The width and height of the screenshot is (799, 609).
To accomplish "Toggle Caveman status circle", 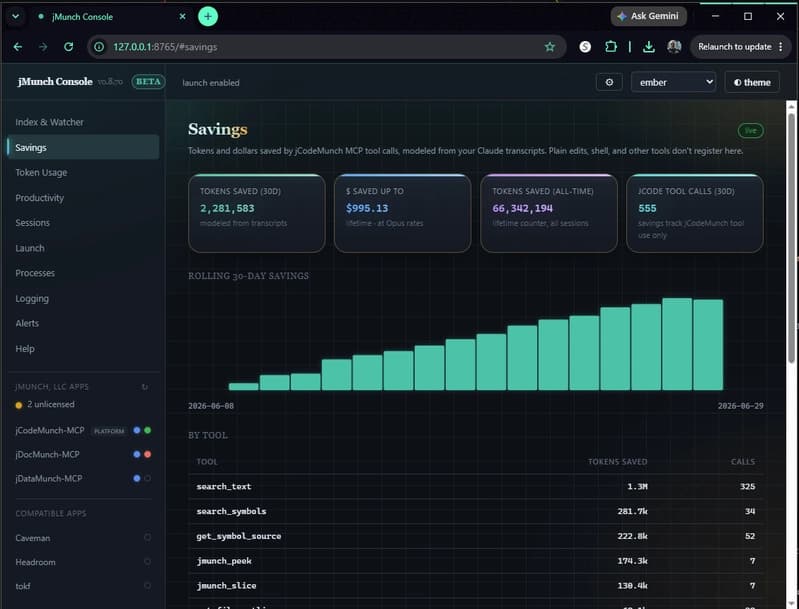I will coord(147,537).
